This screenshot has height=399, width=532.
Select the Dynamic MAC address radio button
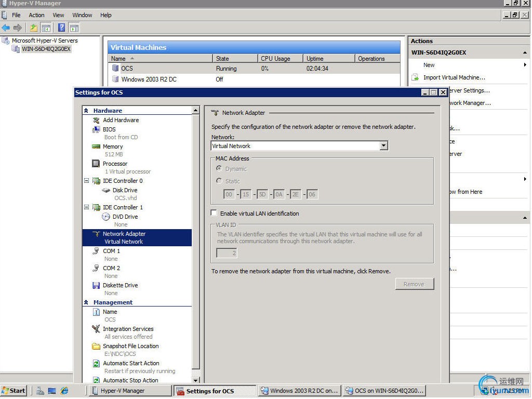point(219,169)
